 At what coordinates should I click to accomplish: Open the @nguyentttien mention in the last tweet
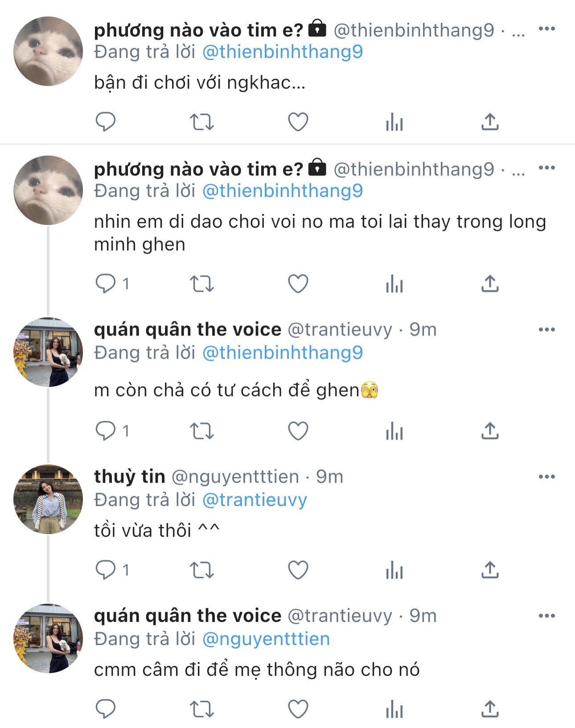pos(266,639)
